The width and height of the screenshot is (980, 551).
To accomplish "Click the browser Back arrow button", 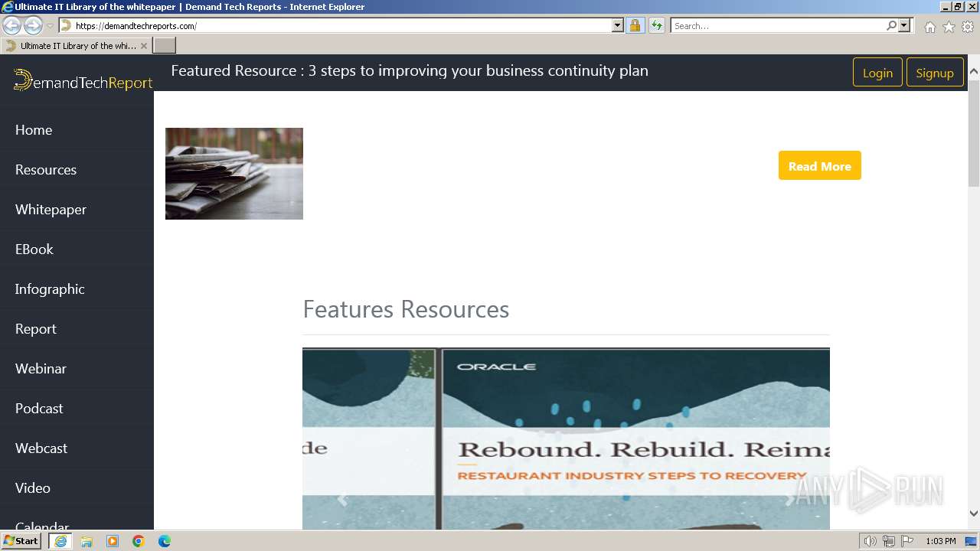I will pos(11,25).
